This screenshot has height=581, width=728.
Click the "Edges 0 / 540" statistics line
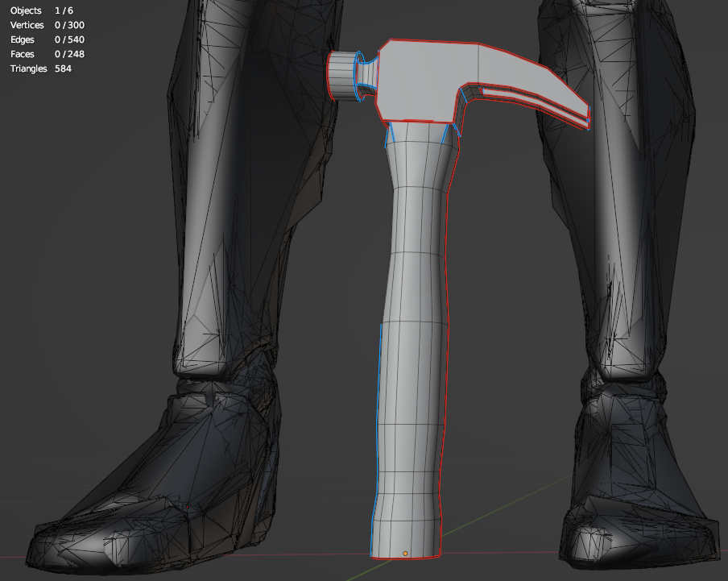pyautogui.click(x=48, y=39)
